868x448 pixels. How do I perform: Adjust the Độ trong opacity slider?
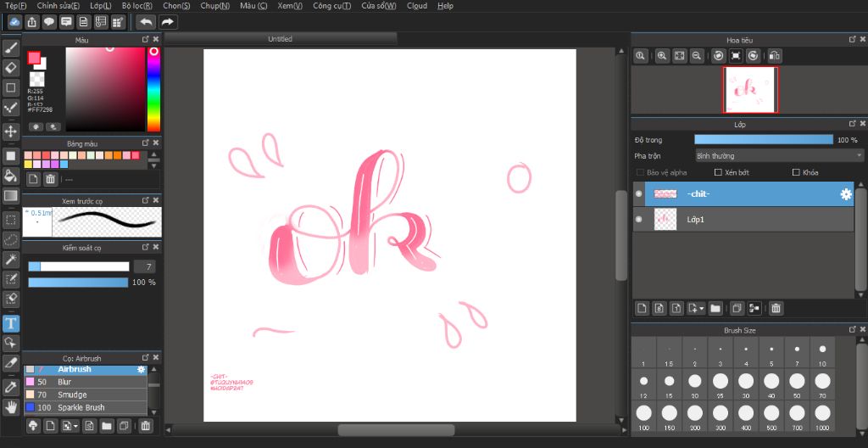[x=764, y=140]
